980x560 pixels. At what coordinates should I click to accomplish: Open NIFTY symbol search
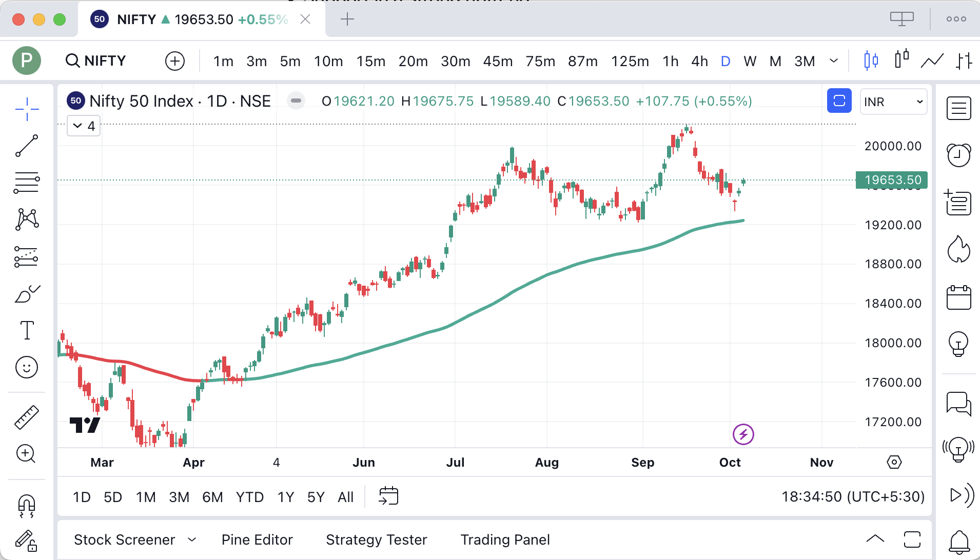(x=96, y=61)
